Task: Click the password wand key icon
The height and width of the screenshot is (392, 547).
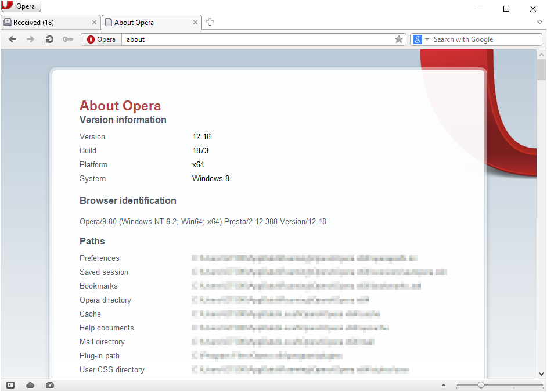Action: pos(68,39)
